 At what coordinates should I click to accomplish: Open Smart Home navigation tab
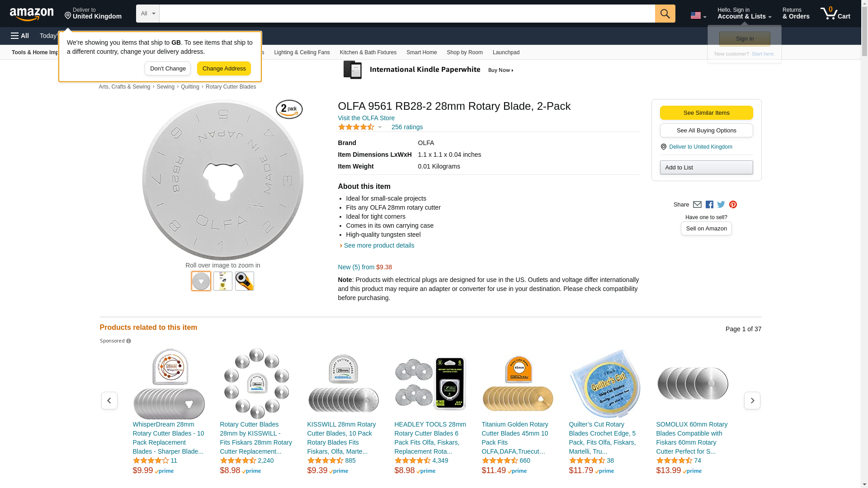click(421, 52)
